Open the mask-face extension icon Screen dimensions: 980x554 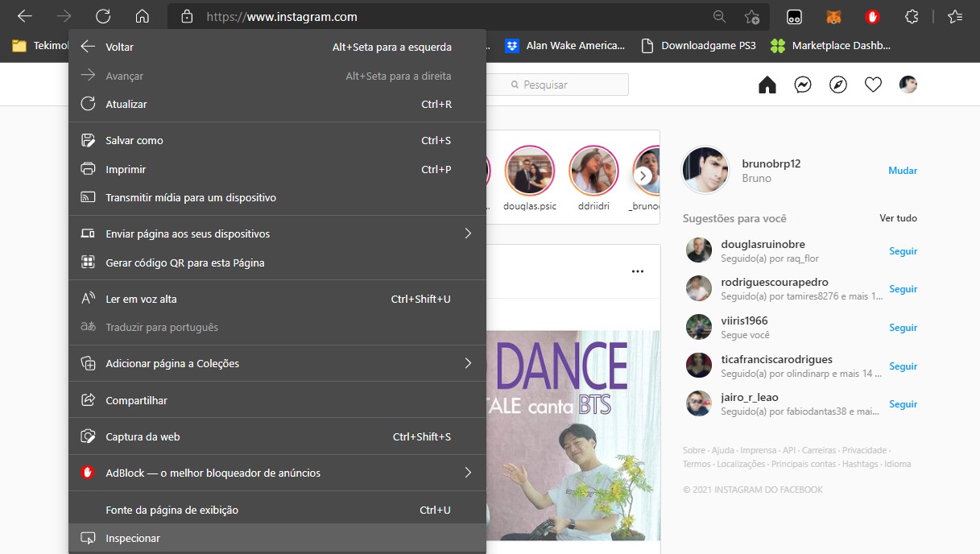pos(795,16)
